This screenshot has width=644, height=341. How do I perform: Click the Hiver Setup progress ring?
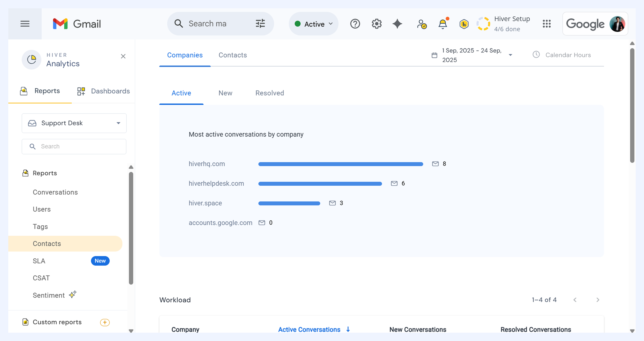(483, 24)
